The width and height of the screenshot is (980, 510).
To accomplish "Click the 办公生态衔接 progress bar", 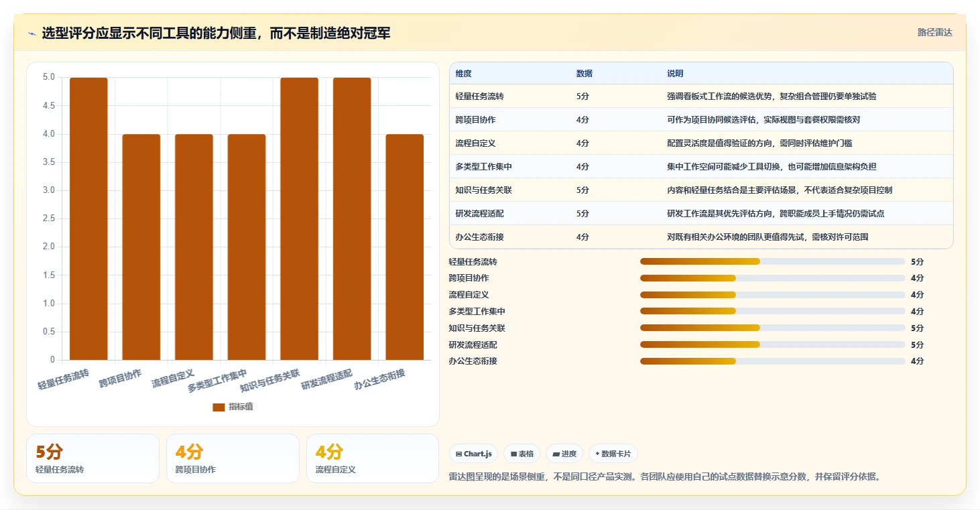I will [773, 361].
